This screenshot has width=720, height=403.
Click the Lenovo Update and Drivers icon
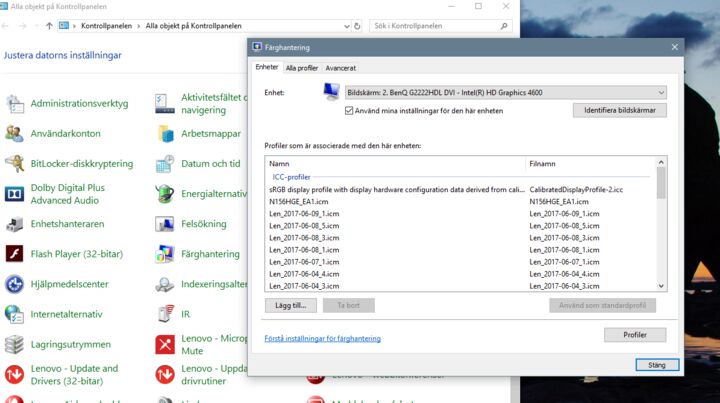[14, 375]
